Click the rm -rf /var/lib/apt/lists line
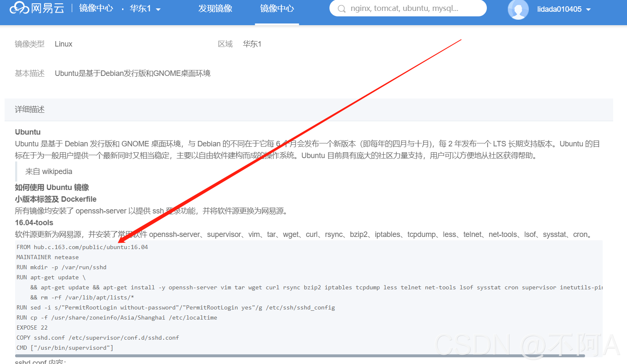This screenshot has width=627, height=364. point(82,297)
